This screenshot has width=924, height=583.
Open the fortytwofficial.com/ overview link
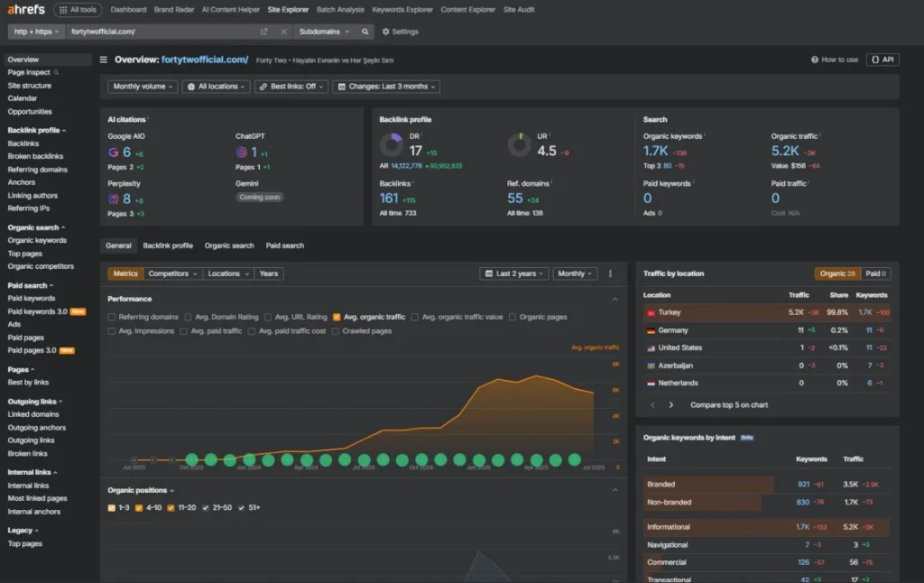(x=205, y=60)
